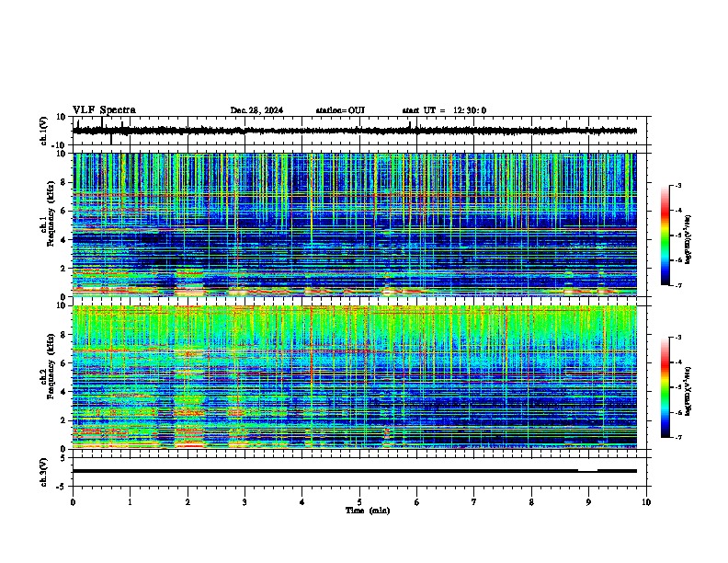Click tick label 10 on the Time axis
The height and width of the screenshot is (563, 728).
click(x=646, y=502)
